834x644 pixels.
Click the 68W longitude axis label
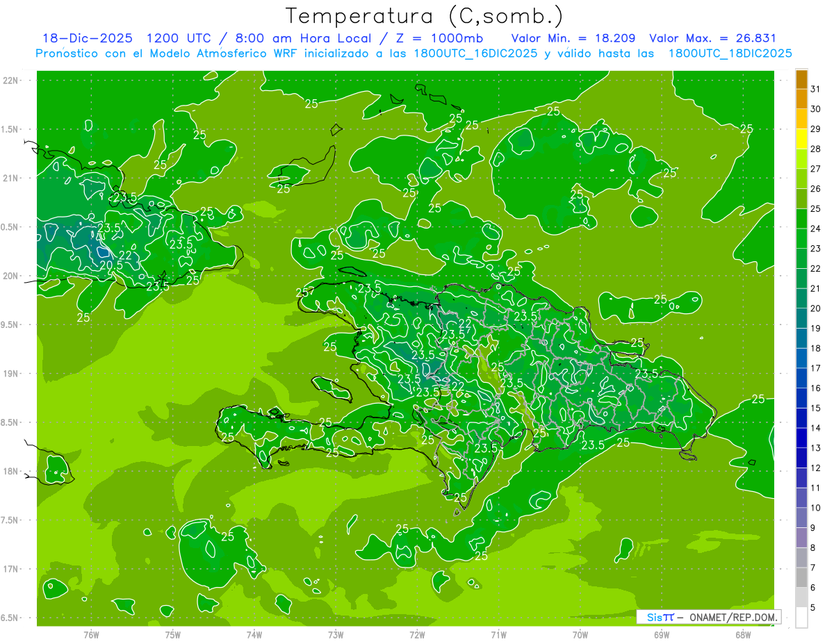tap(743, 634)
